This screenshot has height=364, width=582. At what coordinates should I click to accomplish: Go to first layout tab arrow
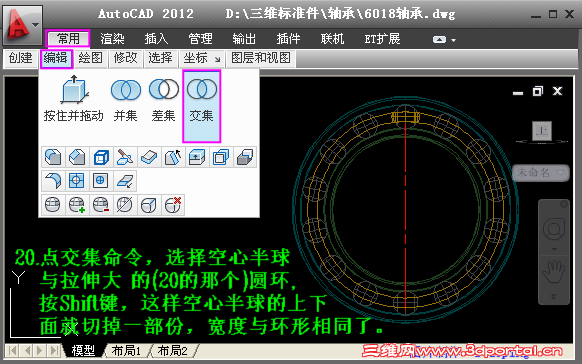[12, 350]
